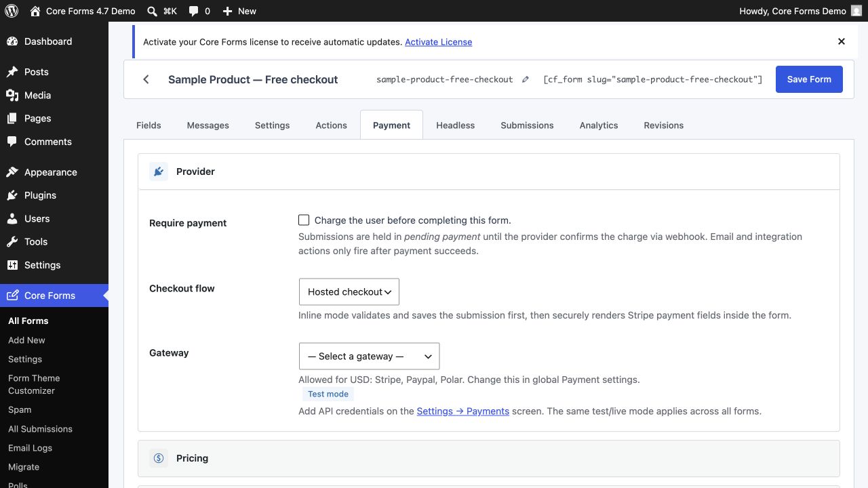Image resolution: width=868 pixels, height=488 pixels.
Task: Select Core Forms in the sidebar
Action: (54, 296)
